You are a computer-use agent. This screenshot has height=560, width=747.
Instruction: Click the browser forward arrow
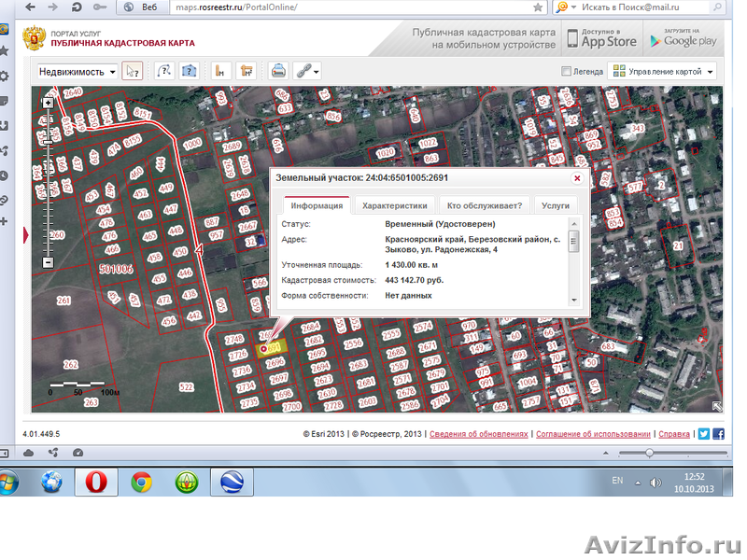point(52,7)
